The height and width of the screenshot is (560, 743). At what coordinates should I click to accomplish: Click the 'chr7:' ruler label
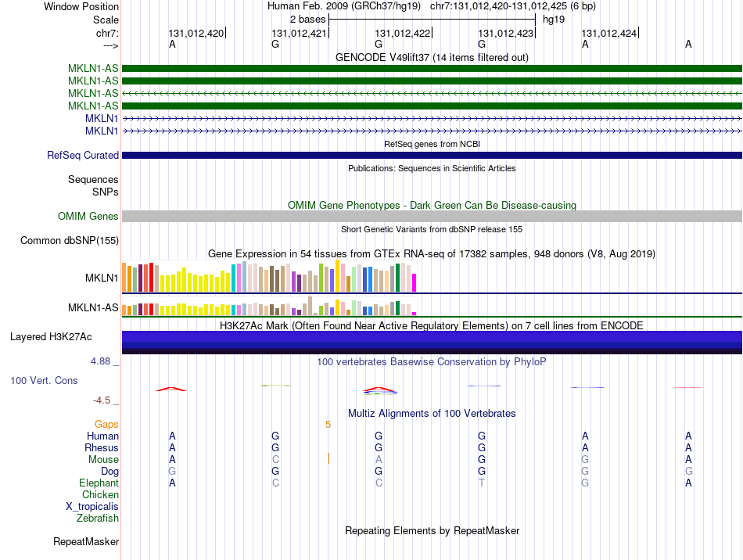point(107,33)
